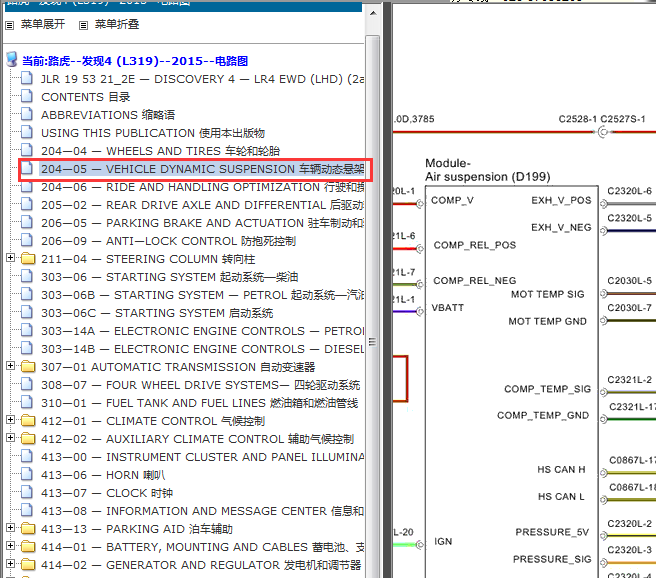656x578 pixels.
Task: Click connector label C2321L-2
Action: [629, 380]
